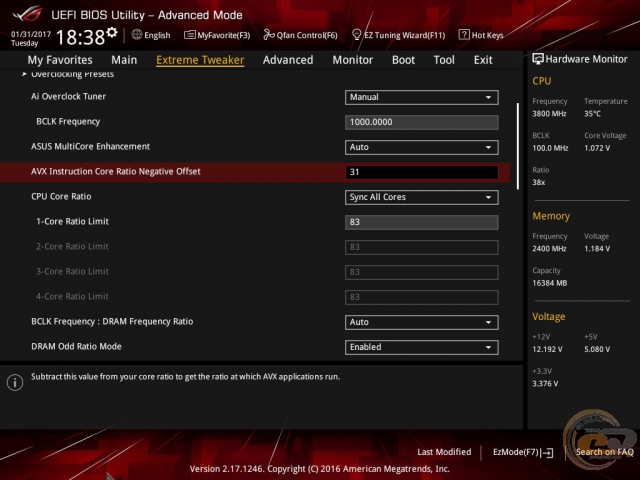640x480 pixels.
Task: Open Qfan Control(F6) fan icon
Action: click(269, 35)
